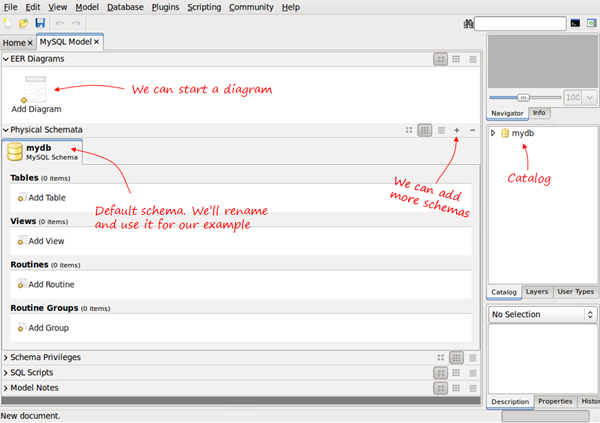Viewport: 600px width, 423px height.
Task: Set Physical Schemata to large icon view
Action: [x=409, y=130]
